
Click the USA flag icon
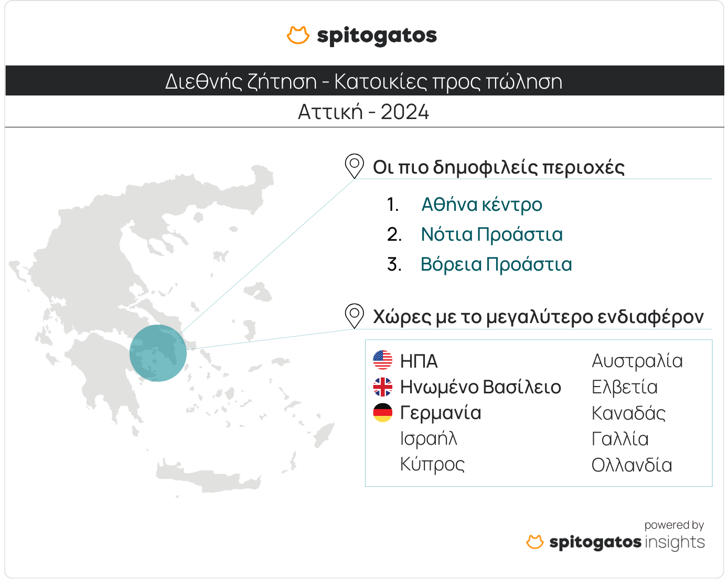(382, 360)
